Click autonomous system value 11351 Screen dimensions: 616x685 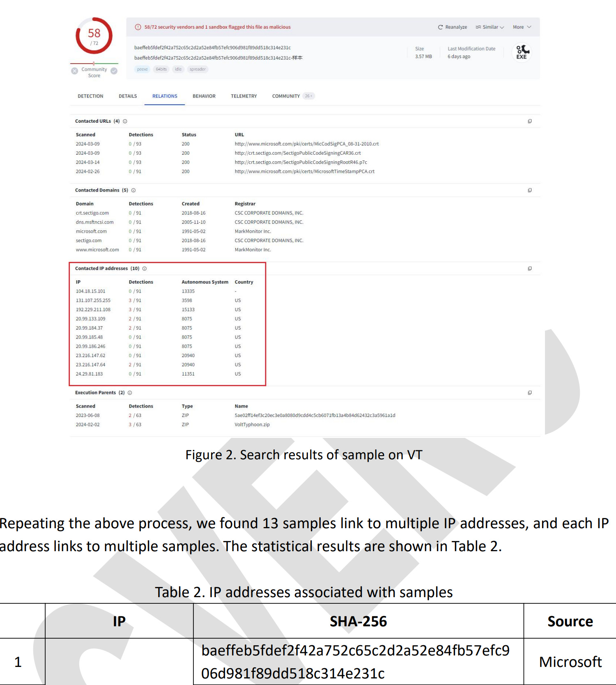pyautogui.click(x=188, y=374)
